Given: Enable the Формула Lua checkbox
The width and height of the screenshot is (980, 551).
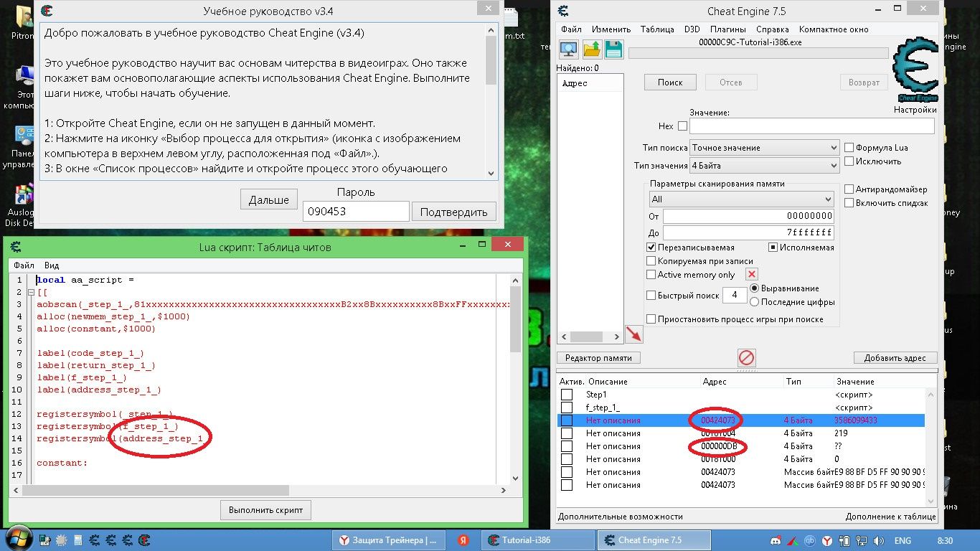Looking at the screenshot, I should click(849, 148).
